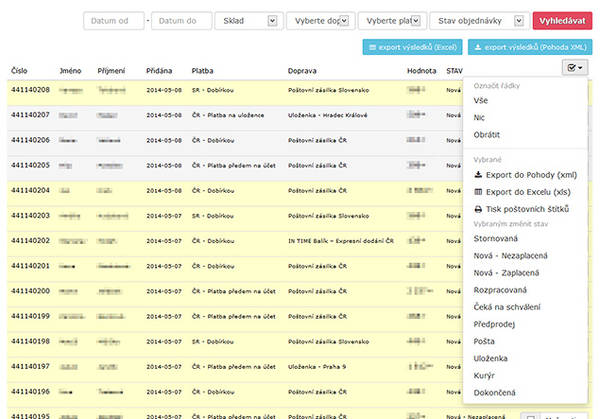Choose Obrátit to invert selection

487,135
